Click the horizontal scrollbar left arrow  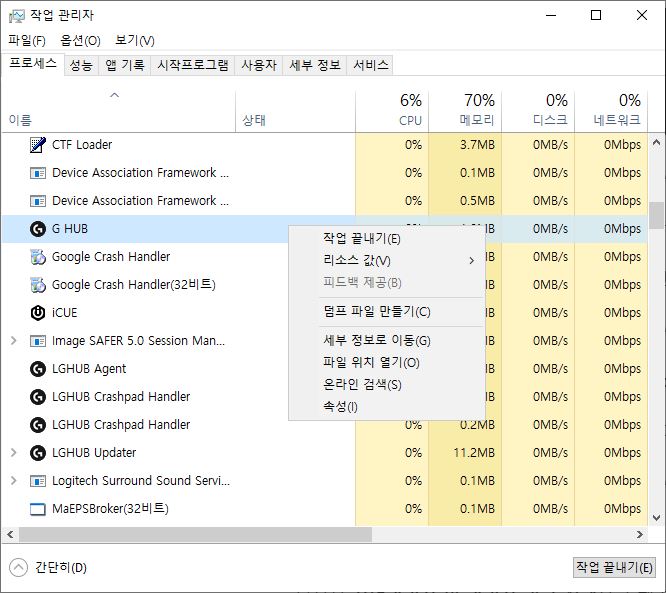click(x=10, y=534)
